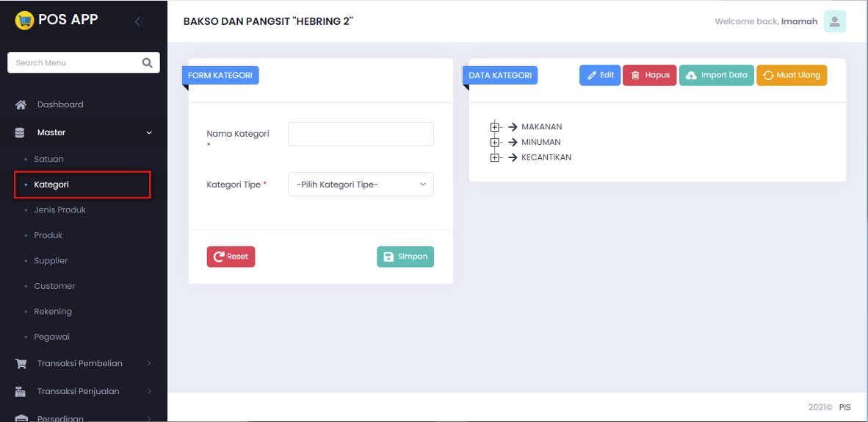The width and height of the screenshot is (868, 422).
Task: Click the Transaksi Penjualan cashier icon
Action: coord(21,391)
